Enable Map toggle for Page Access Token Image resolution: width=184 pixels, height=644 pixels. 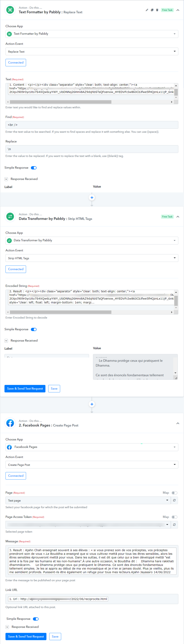174,517
